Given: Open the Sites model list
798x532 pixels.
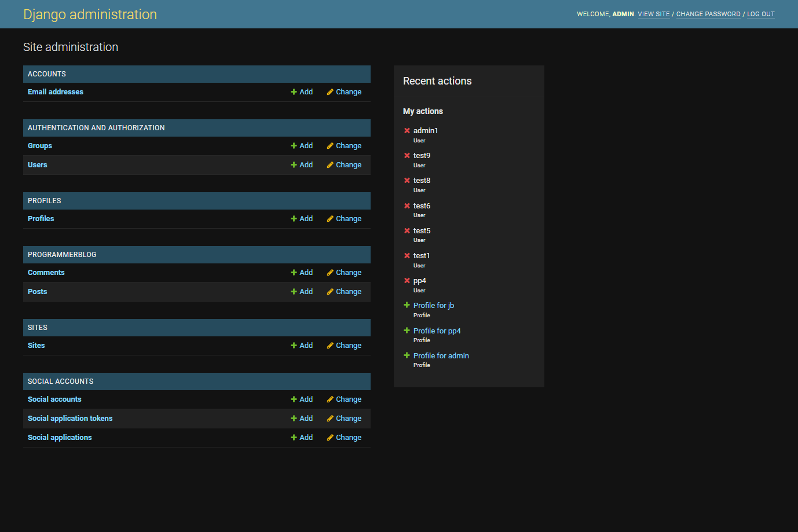Looking at the screenshot, I should coord(36,346).
